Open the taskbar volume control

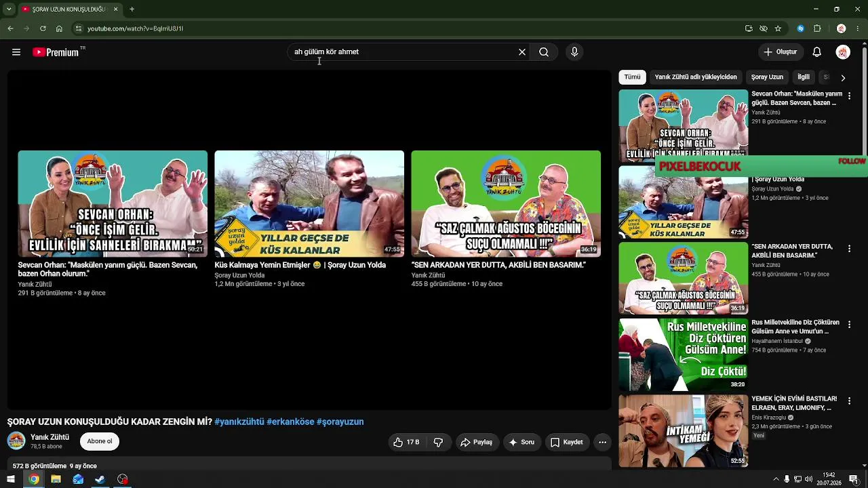pyautogui.click(x=808, y=479)
